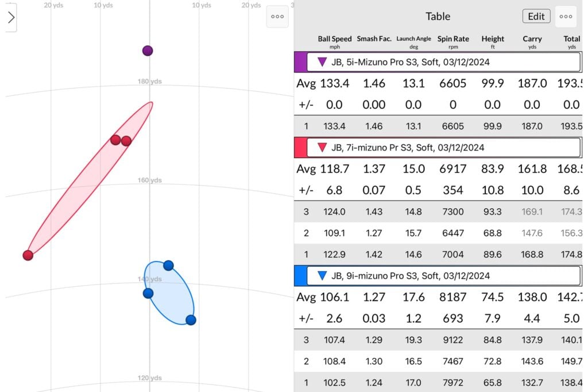Screen dimensions: 588x392
Task: Click the purple 5i color swatch
Action: pyautogui.click(x=300, y=62)
